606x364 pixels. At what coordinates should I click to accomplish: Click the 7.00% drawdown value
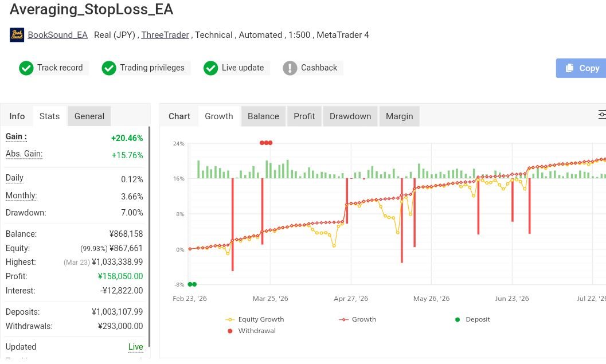[132, 213]
